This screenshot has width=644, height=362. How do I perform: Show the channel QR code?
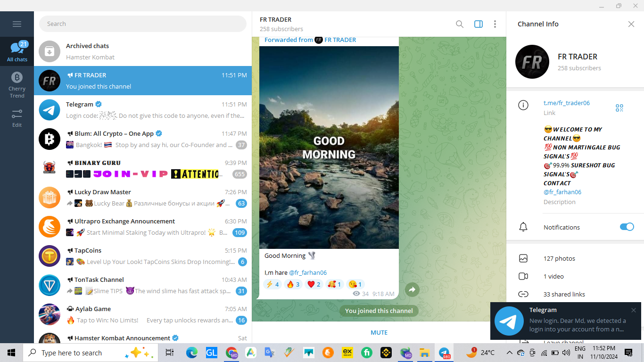[619, 108]
